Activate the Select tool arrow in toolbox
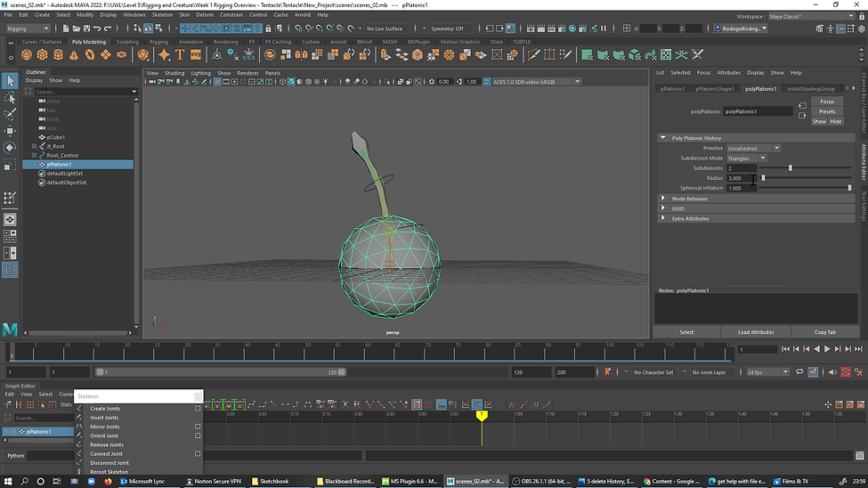Image resolution: width=868 pixels, height=488 pixels. coord(10,81)
